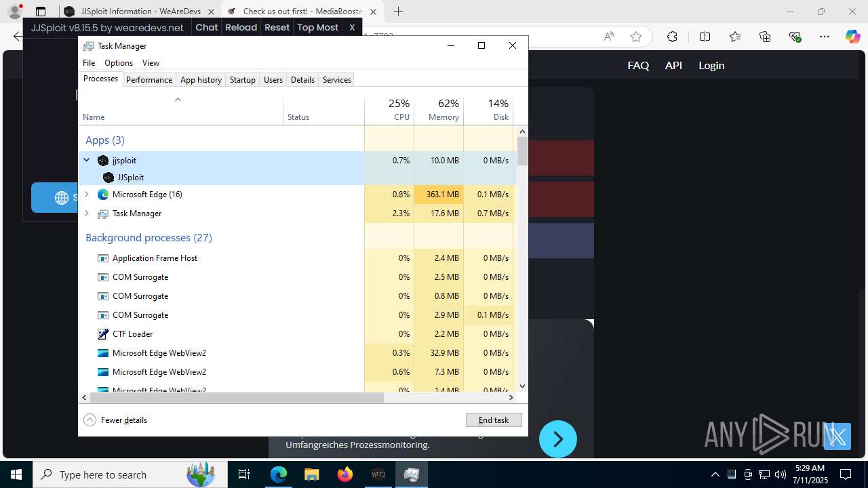The image size is (868, 488).
Task: Open Windows Start menu
Action: coord(16,474)
